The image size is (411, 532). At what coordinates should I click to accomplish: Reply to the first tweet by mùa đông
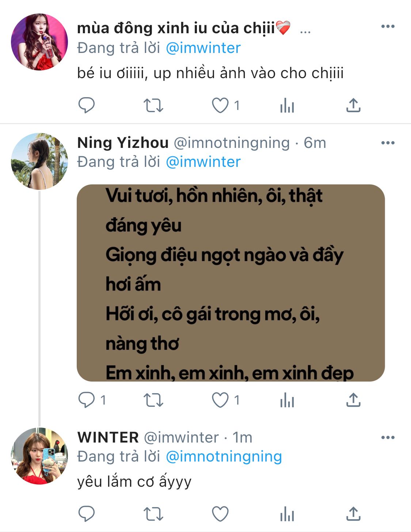(x=87, y=106)
